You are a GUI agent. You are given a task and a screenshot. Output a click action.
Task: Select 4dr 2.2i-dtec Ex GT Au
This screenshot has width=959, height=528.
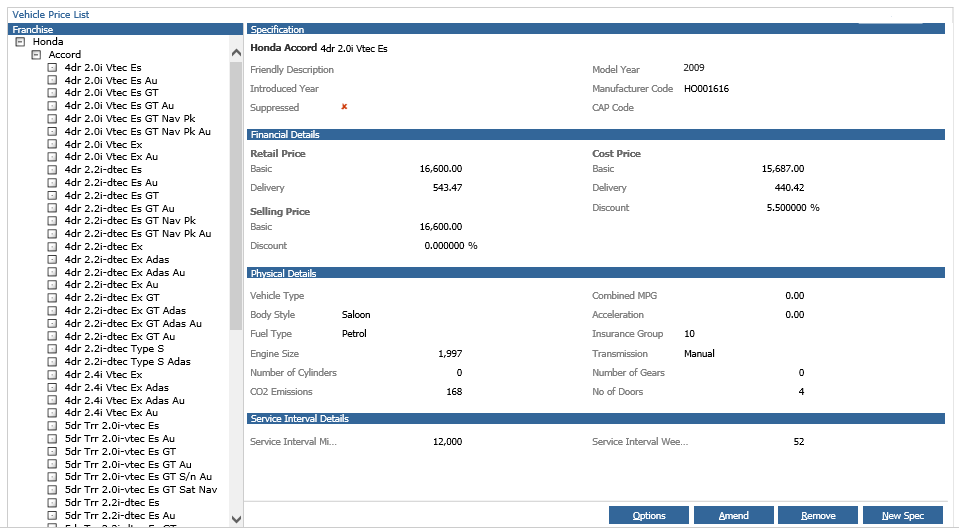click(x=120, y=337)
